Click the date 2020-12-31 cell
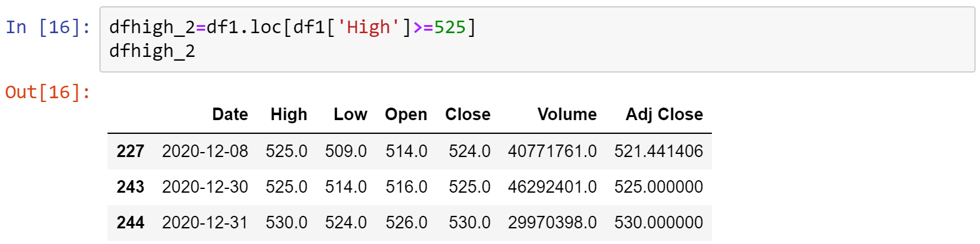The height and width of the screenshot is (244, 980). click(x=205, y=222)
